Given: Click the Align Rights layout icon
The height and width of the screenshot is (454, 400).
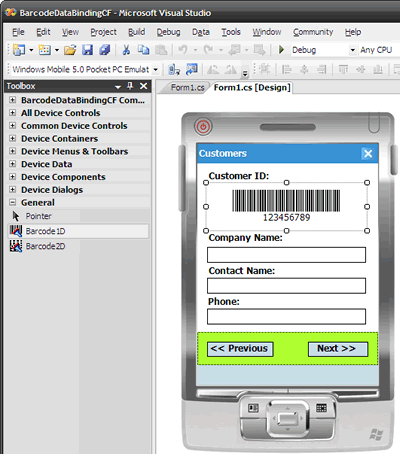Looking at the screenshot, I should click(322, 69).
